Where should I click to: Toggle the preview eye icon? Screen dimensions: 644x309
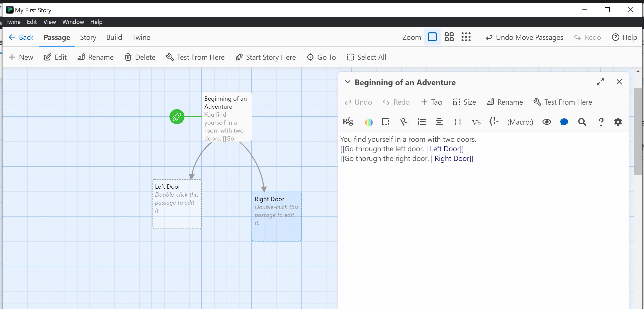[547, 122]
